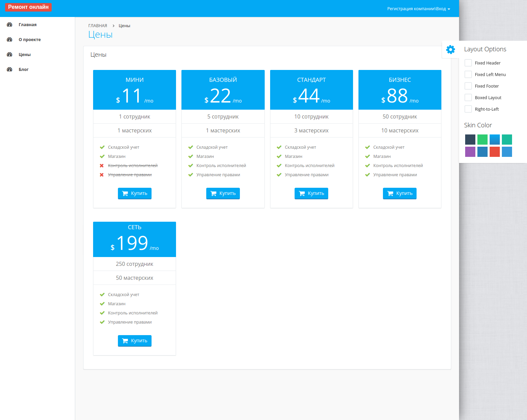The width and height of the screenshot is (527, 420).
Task: Click the settings gear icon for Layout Options
Action: 451,49
